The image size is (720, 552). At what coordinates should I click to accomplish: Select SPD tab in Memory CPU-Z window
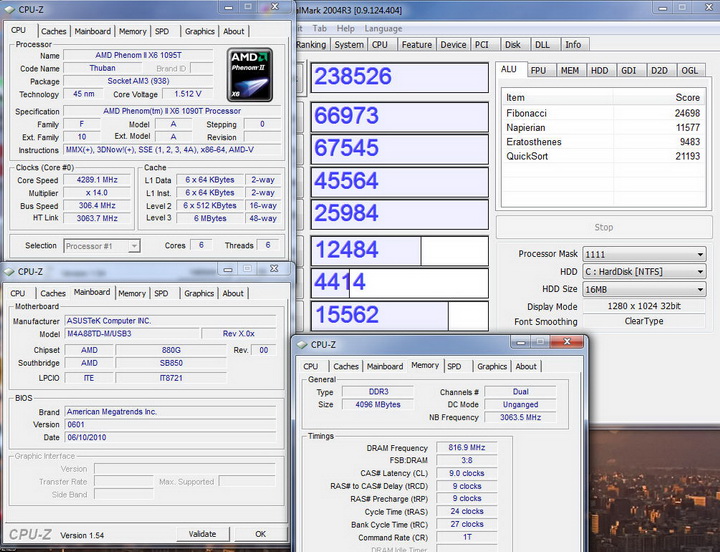454,366
